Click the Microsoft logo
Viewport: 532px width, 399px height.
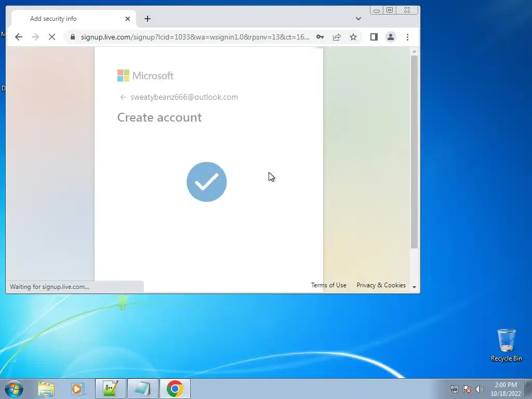click(x=145, y=76)
